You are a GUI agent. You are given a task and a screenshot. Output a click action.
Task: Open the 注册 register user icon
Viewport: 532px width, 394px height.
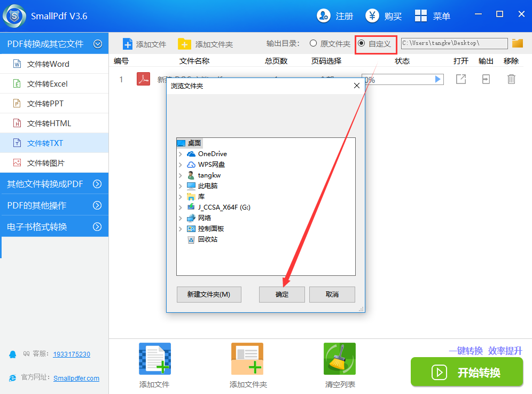coord(323,16)
